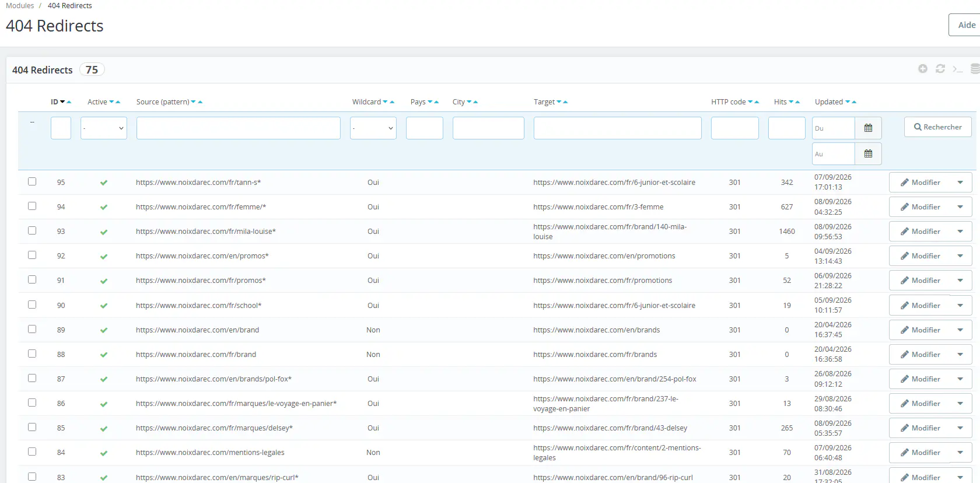This screenshot has height=483, width=980.
Task: Open actions dropdown for redirect 87
Action: [x=960, y=379]
